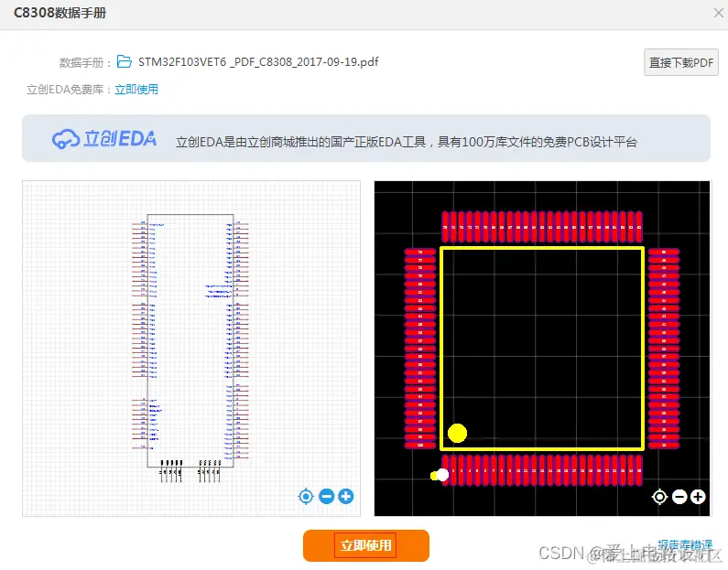
Task: Recenter the PCB footprint preview
Action: coord(659,497)
